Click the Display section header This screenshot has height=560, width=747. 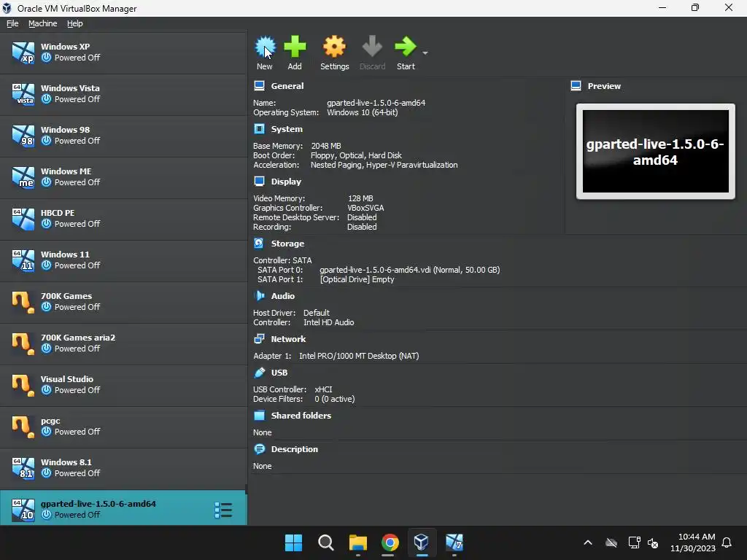(286, 182)
